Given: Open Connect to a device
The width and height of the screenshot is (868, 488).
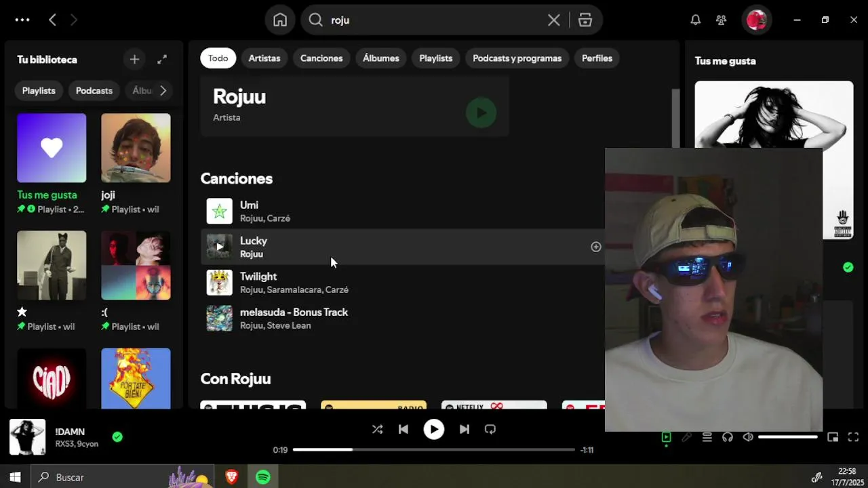Looking at the screenshot, I should pos(727,437).
